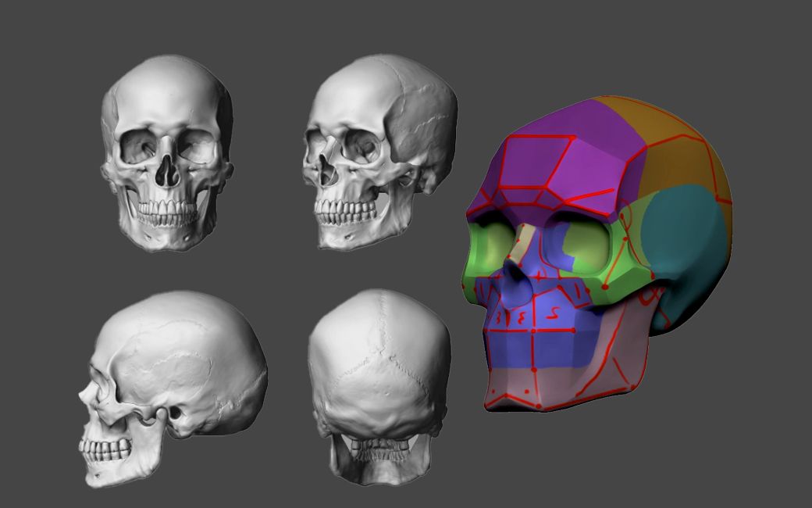Viewport: 812px width, 508px height.
Task: Select the three-quarter view gray skull
Action: click(379, 152)
